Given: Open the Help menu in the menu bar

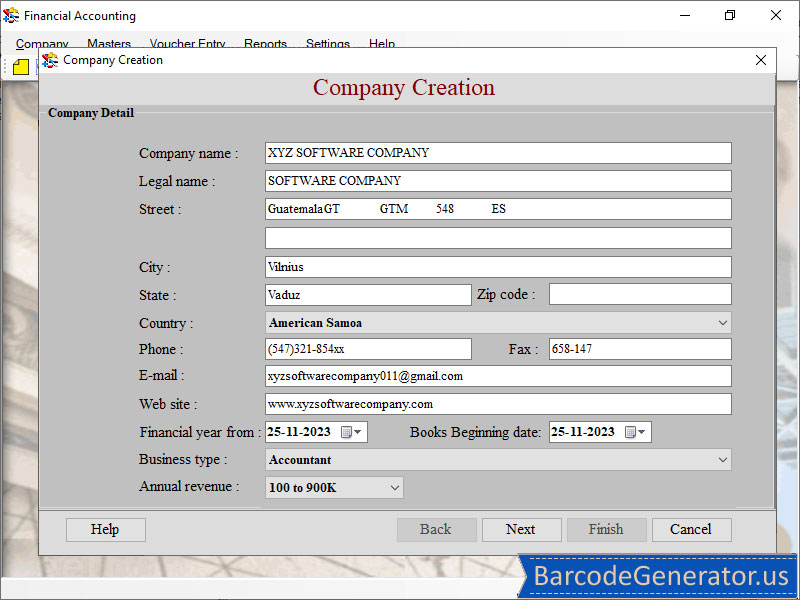Looking at the screenshot, I should click(x=382, y=44).
